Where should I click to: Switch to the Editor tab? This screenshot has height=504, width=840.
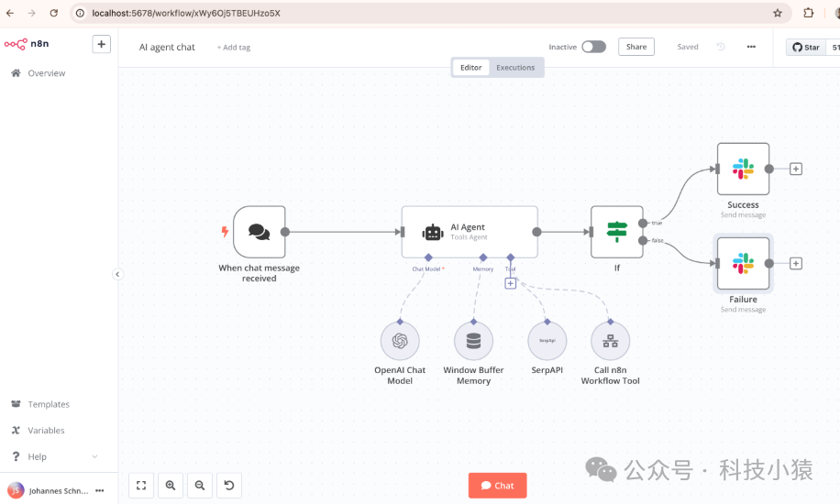[x=470, y=68]
